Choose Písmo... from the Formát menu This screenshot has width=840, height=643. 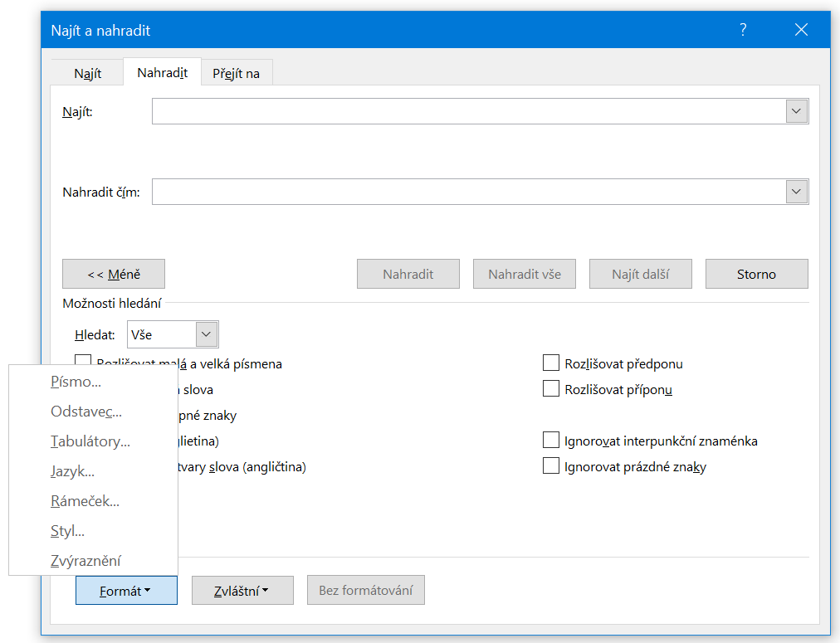click(76, 382)
